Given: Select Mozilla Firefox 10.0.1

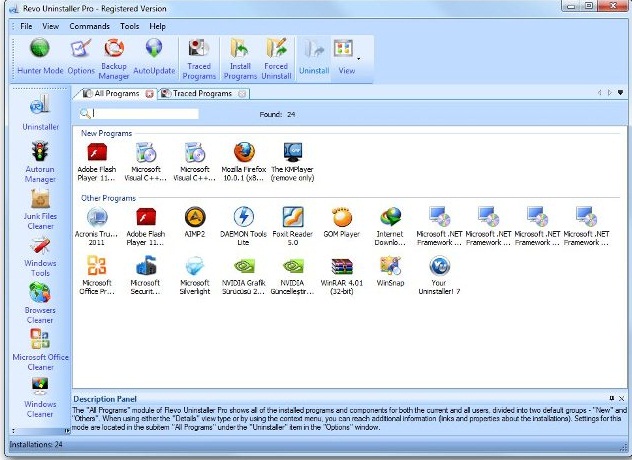Looking at the screenshot, I should click(244, 162).
